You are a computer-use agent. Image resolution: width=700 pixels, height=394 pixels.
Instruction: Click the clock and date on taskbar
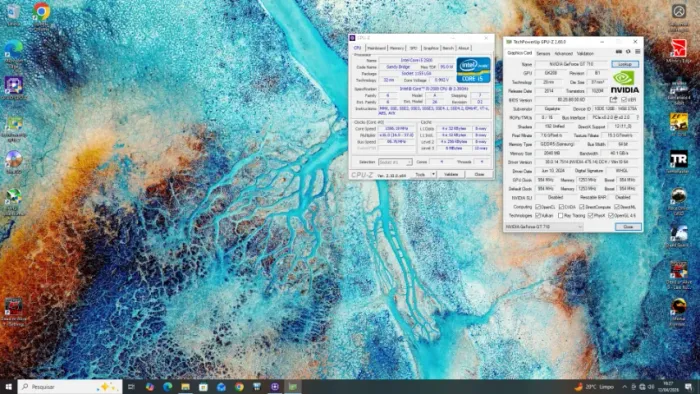click(668, 387)
